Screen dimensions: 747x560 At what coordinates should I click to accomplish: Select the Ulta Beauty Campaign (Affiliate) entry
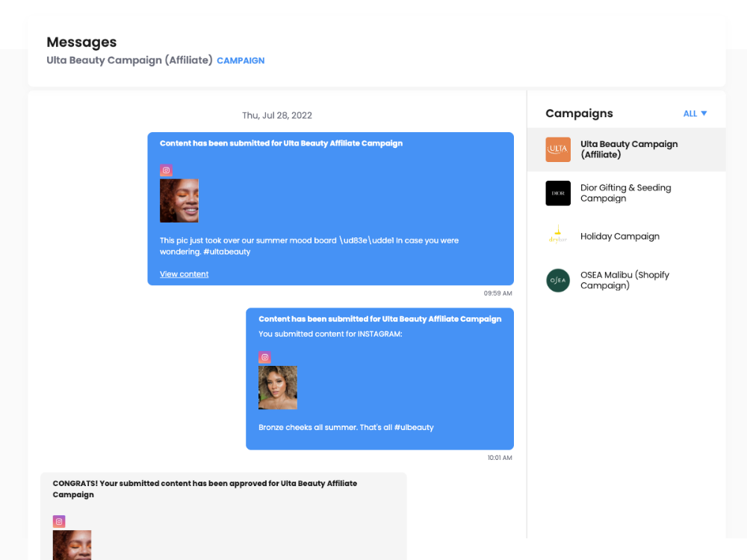coord(629,149)
